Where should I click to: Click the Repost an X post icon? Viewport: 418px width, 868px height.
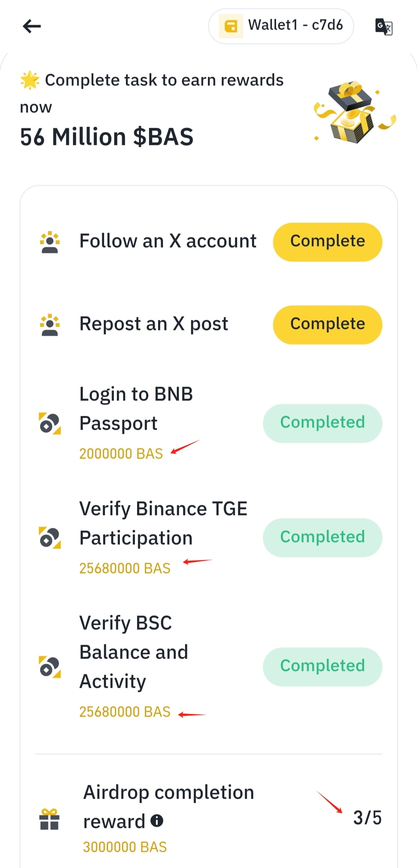[x=50, y=325]
